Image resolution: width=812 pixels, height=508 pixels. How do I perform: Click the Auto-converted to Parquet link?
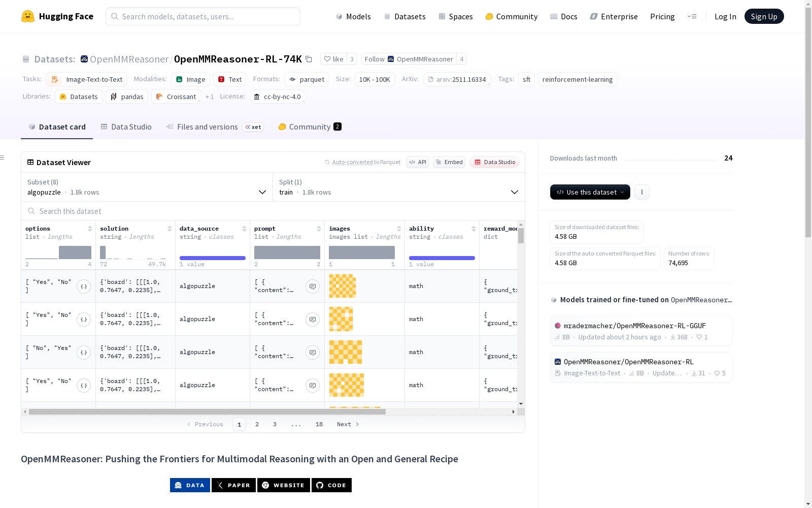click(x=366, y=162)
